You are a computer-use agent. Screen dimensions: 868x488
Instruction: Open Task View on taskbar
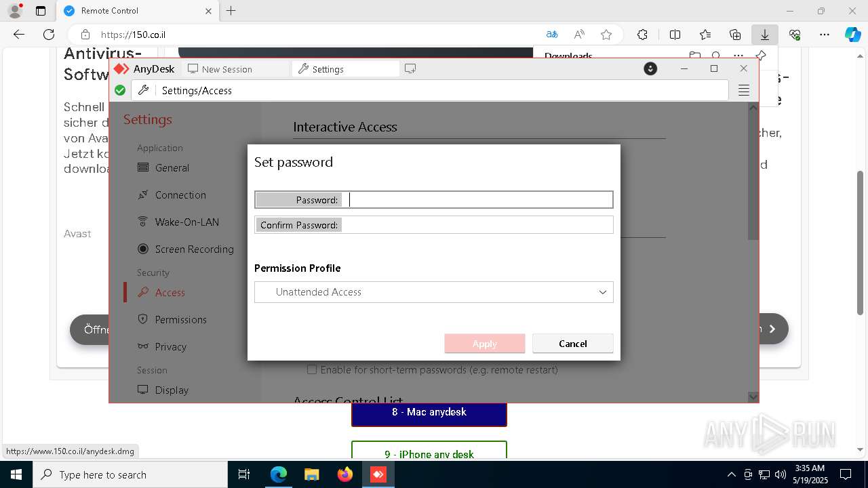tap(245, 474)
